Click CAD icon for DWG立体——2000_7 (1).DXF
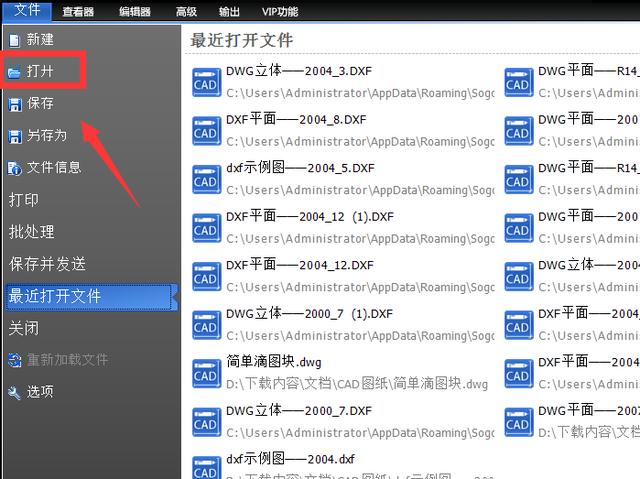This screenshot has height=479, width=640. [x=207, y=326]
